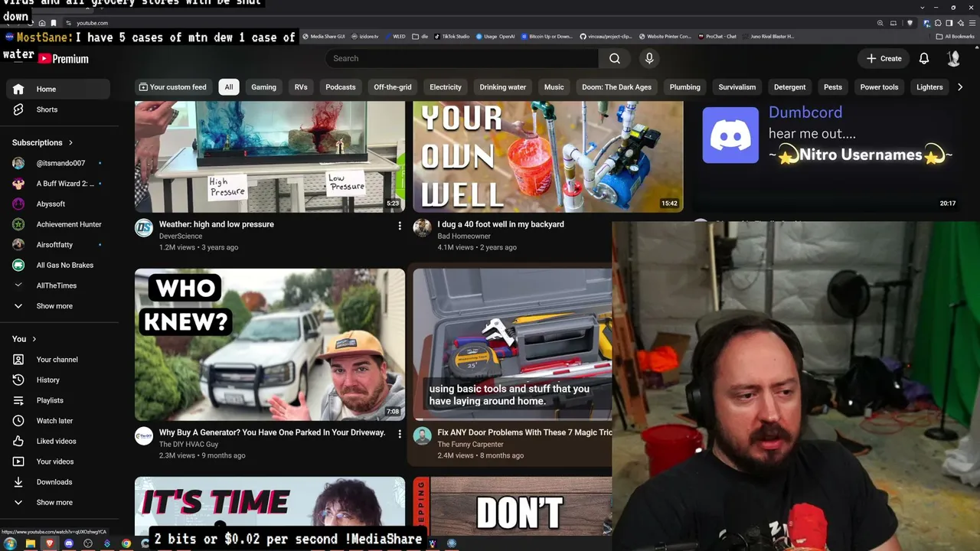Open the high and low pressure video thumbnail
This screenshot has width=980, height=551.
tap(269, 156)
